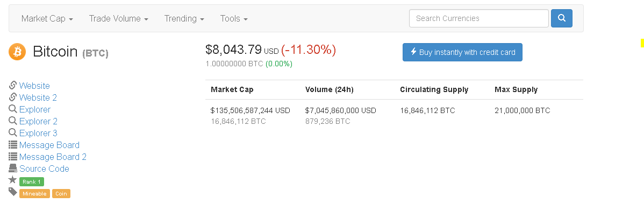This screenshot has height=217, width=644.
Task: Focus the Search Currencies field
Action: (x=479, y=18)
